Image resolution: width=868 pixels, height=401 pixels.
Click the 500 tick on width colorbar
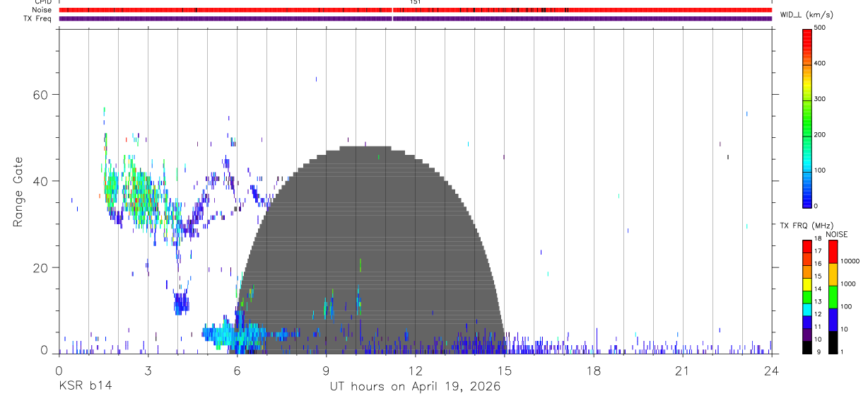(x=820, y=28)
